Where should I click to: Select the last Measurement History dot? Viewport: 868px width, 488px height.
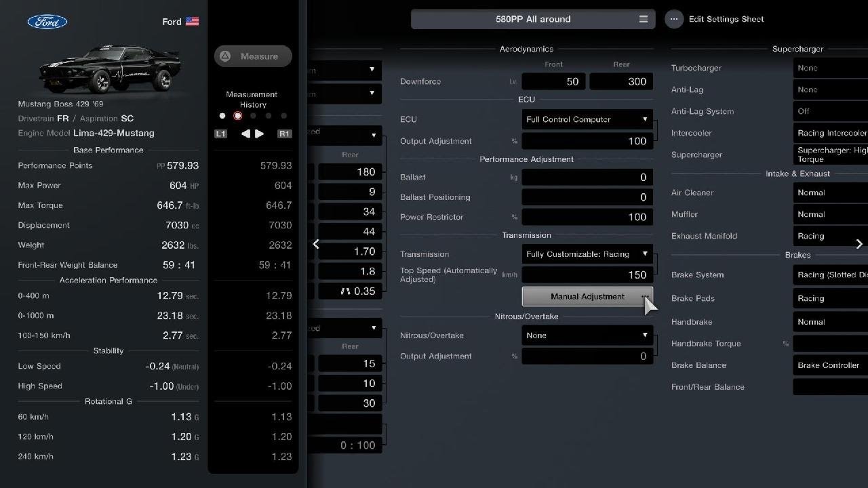[x=283, y=116]
